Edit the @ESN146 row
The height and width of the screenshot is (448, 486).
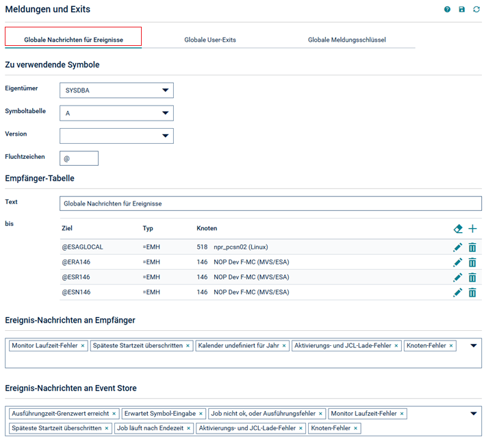(x=457, y=293)
